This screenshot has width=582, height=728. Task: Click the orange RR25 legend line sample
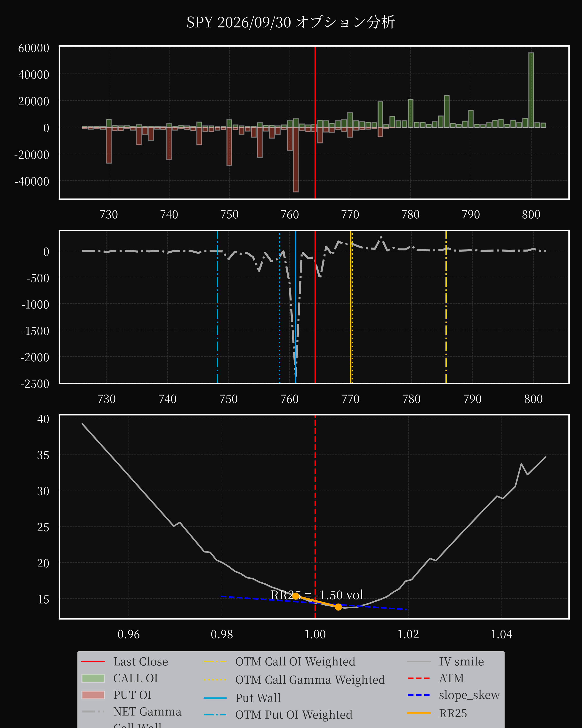(419, 713)
